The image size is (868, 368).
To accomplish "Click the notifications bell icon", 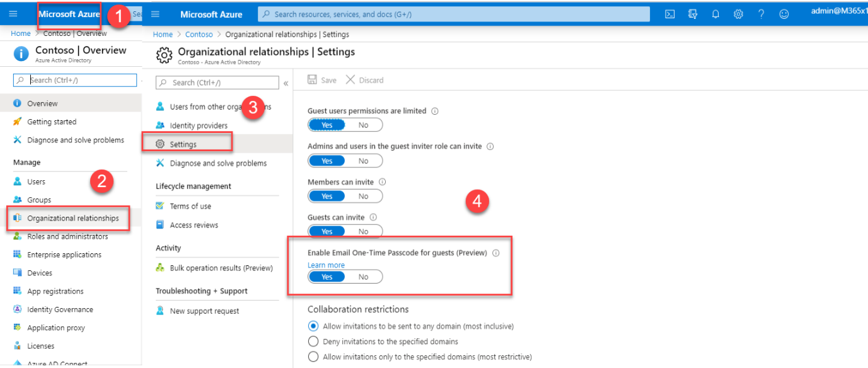I will pos(715,14).
